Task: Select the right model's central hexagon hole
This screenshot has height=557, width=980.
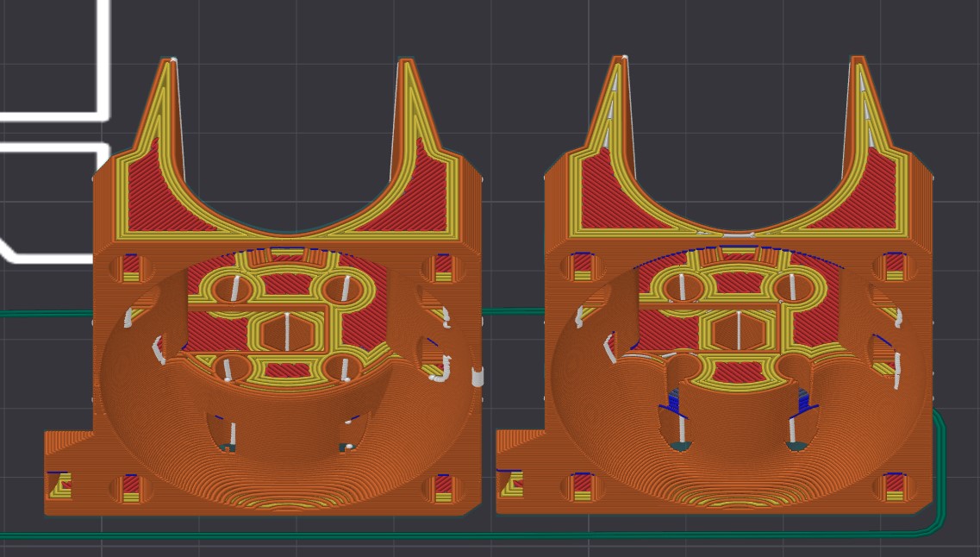Action: (737, 330)
